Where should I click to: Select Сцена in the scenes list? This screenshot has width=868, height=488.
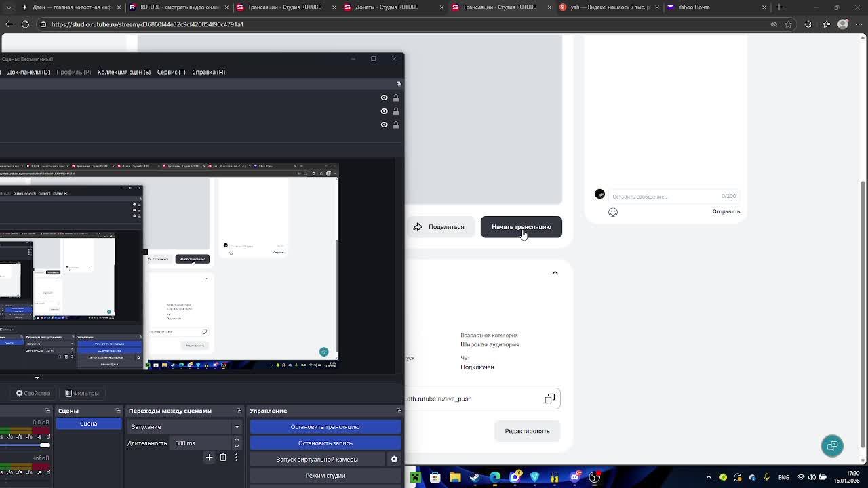(88, 424)
